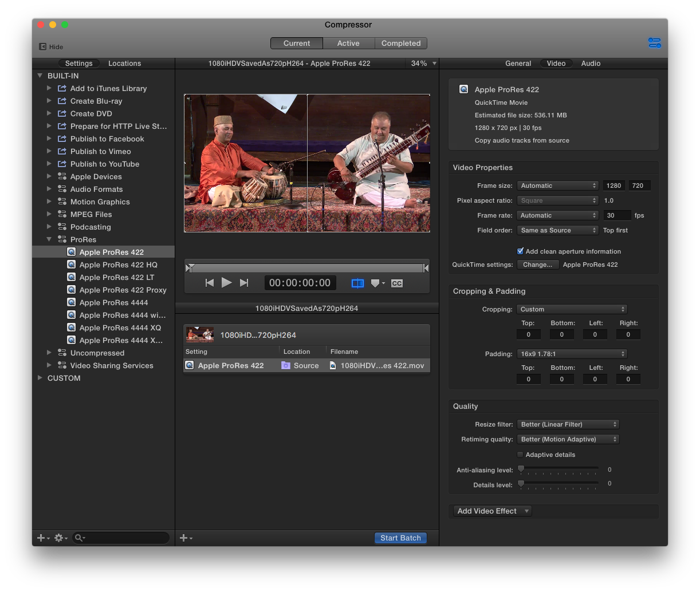
Task: Toggle closed captions CC icon
Action: 397,283
